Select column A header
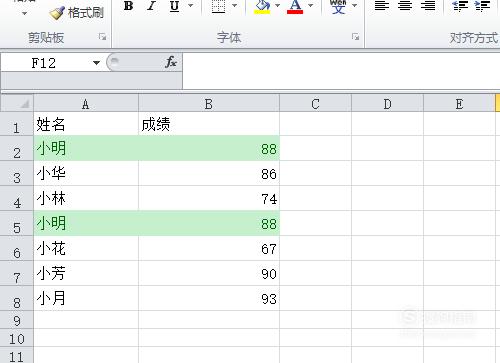500x363 pixels. coord(86,104)
